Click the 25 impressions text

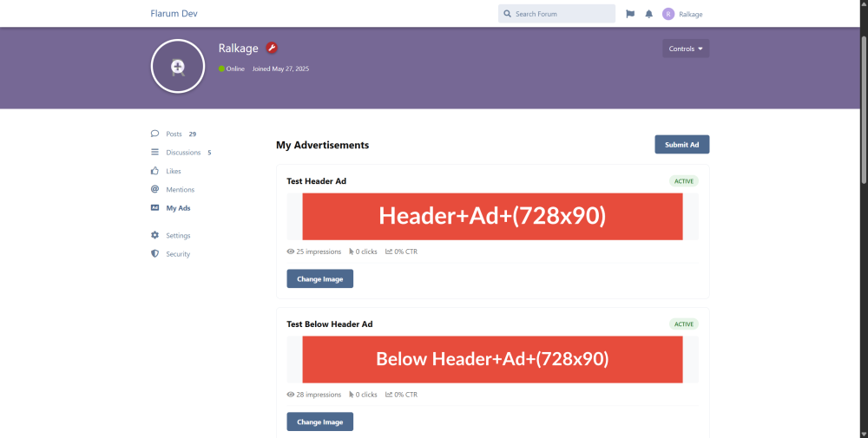[319, 252]
